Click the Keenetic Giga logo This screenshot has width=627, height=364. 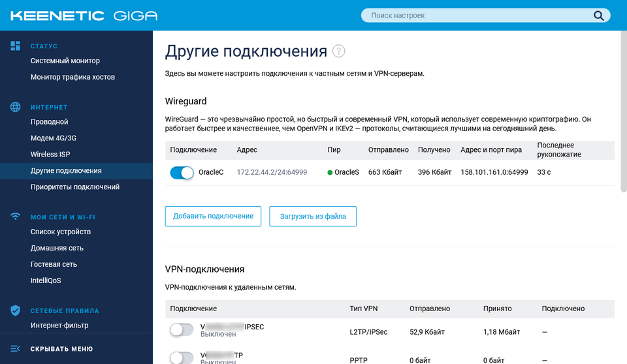(x=84, y=16)
